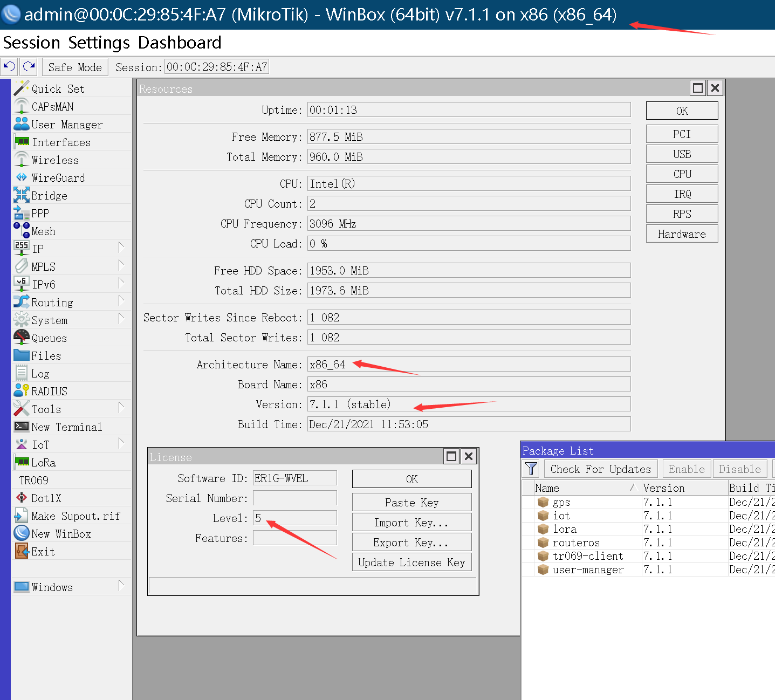Open Wireless antenna icon
This screenshot has height=700, width=775.
21,160
